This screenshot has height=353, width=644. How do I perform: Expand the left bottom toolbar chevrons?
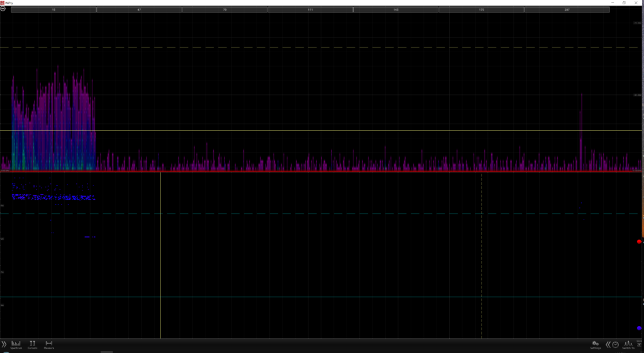point(4,344)
